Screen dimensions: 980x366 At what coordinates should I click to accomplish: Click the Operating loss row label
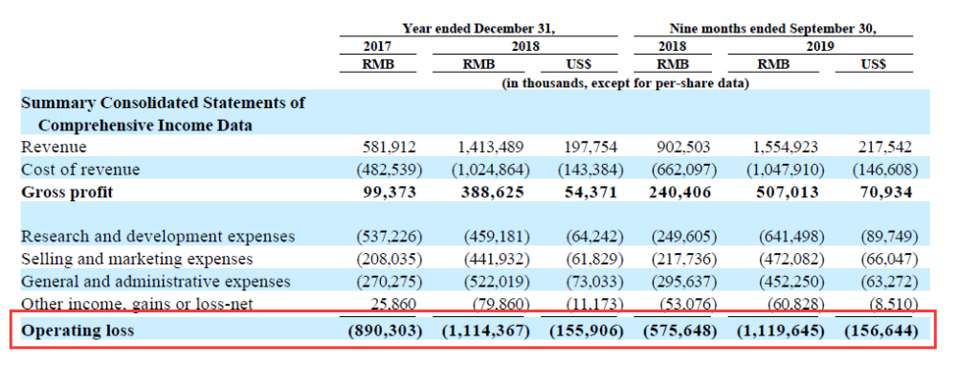click(x=78, y=330)
